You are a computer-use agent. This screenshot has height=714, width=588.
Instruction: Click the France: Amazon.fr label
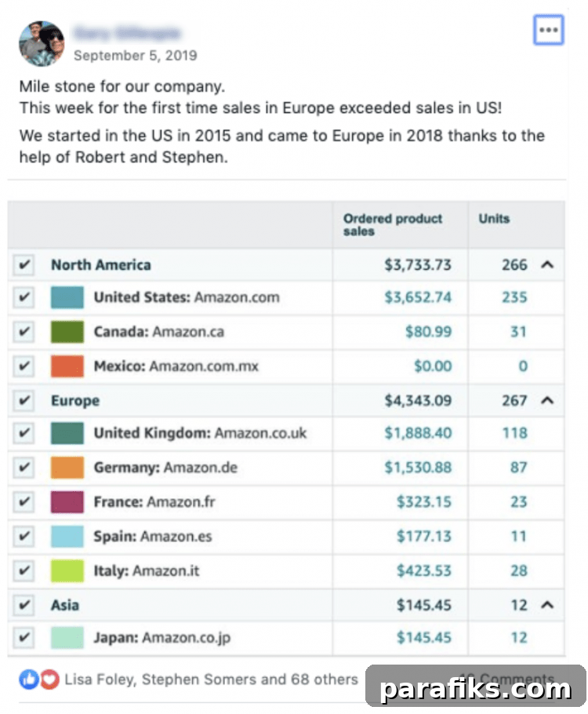click(x=154, y=502)
